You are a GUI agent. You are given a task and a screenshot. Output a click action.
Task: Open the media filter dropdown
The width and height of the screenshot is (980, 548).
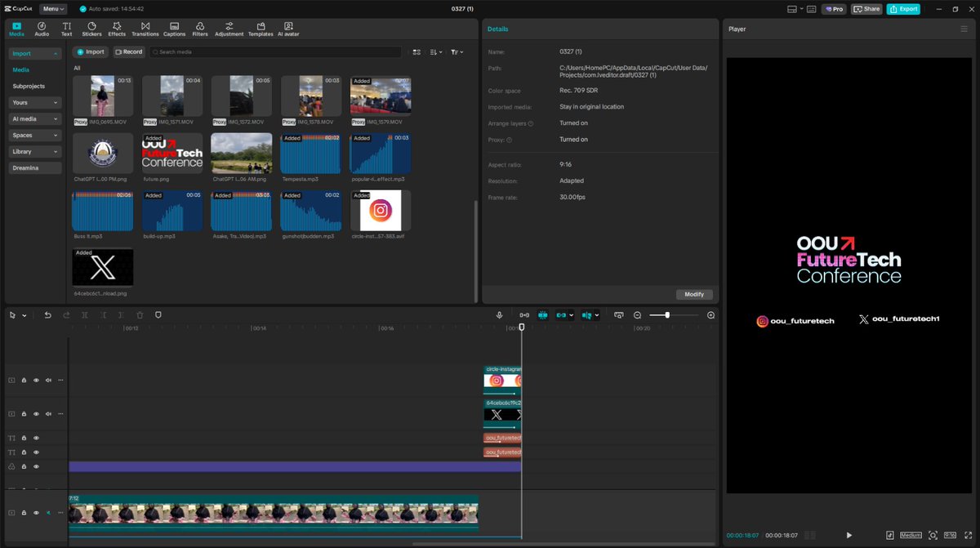[457, 51]
